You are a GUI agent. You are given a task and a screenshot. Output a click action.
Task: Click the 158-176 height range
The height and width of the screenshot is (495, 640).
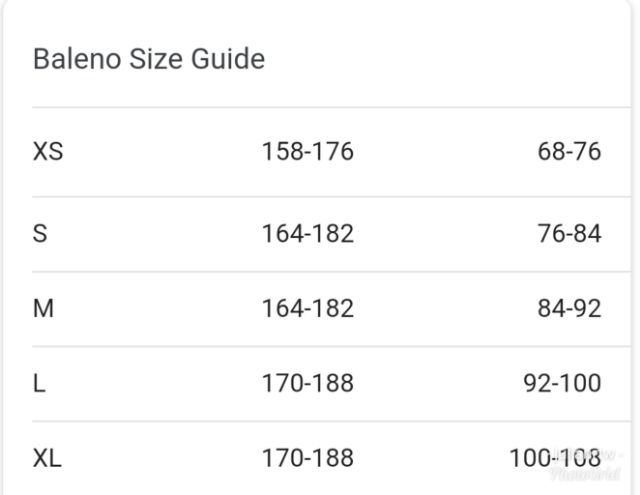(x=307, y=152)
